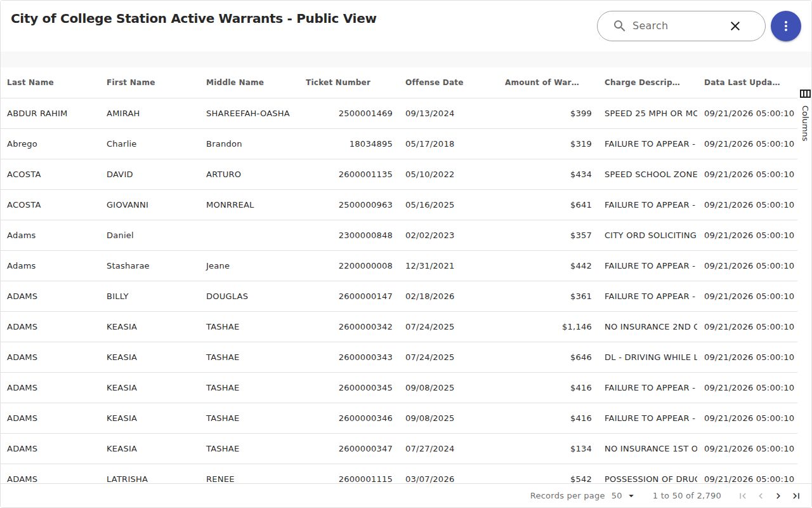Viewport: 812px width, 508px height.
Task: Click the 1 to 50 of 2,790 record count
Action: [x=687, y=496]
